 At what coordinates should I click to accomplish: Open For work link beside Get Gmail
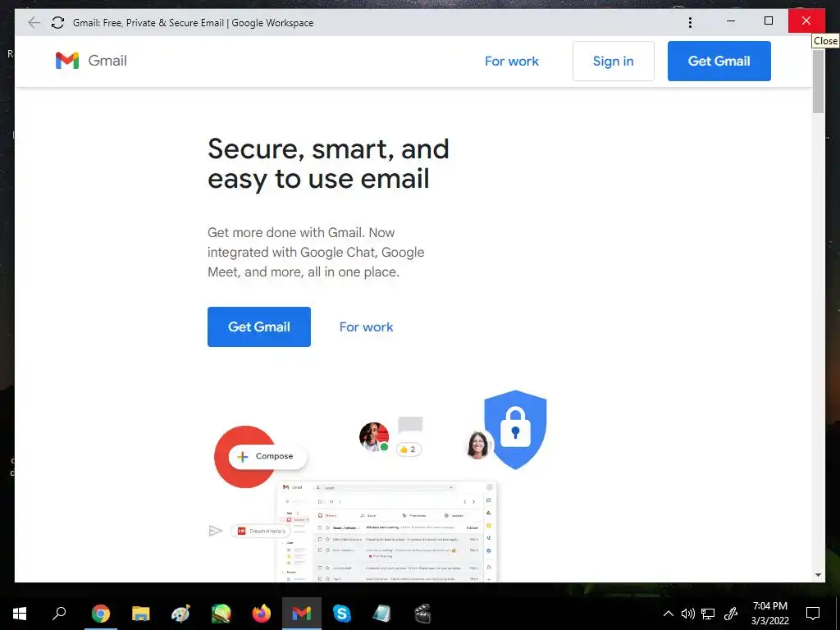[x=367, y=326]
